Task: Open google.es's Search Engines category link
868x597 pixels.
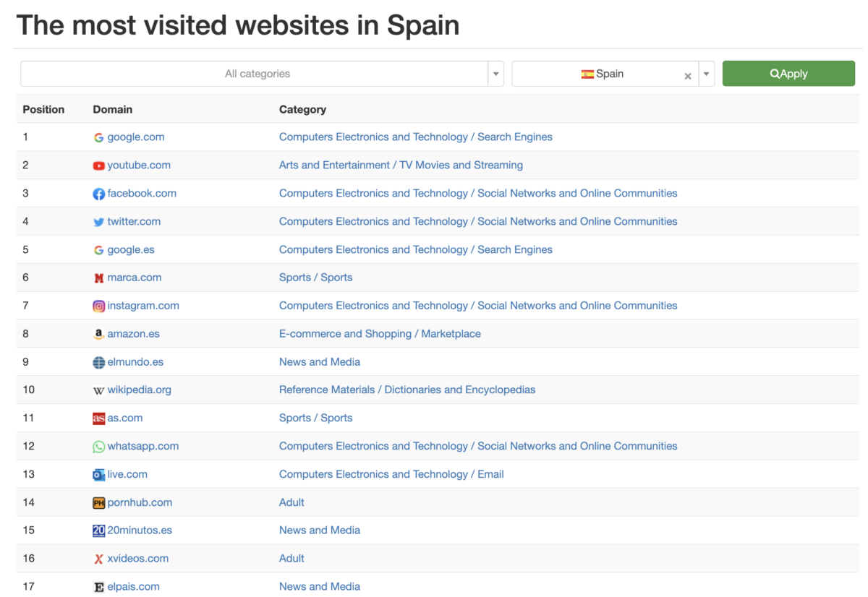Action: (x=416, y=250)
